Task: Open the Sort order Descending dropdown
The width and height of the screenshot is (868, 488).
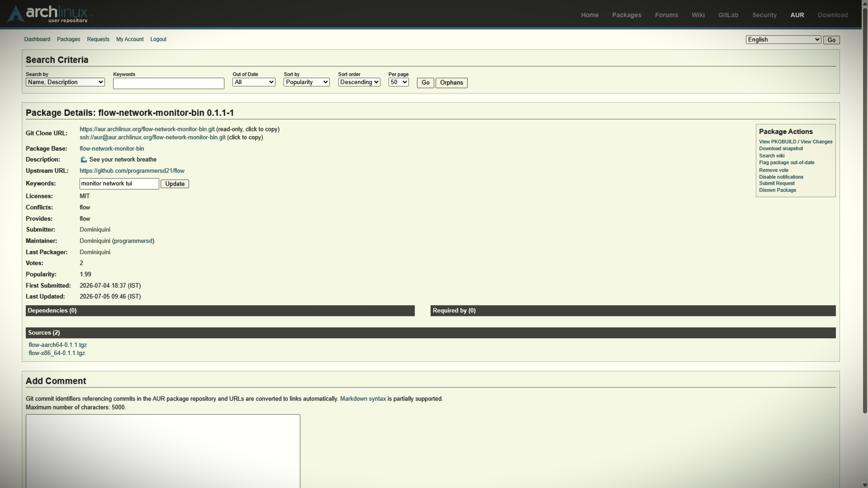Action: coord(359,82)
